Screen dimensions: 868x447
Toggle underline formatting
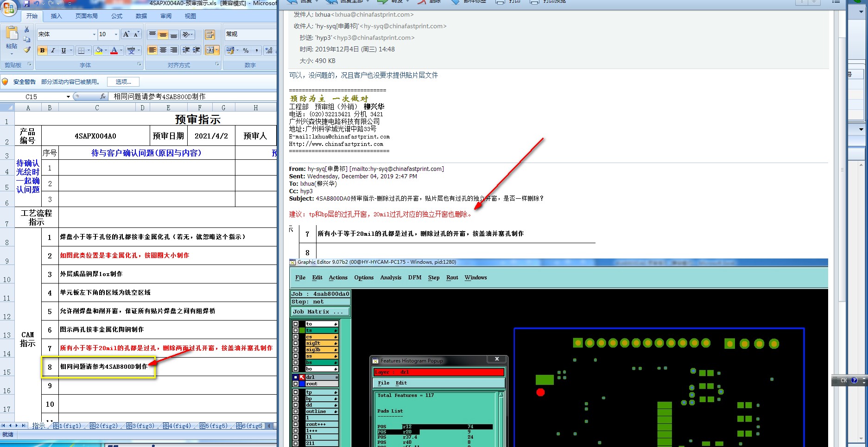coord(63,50)
